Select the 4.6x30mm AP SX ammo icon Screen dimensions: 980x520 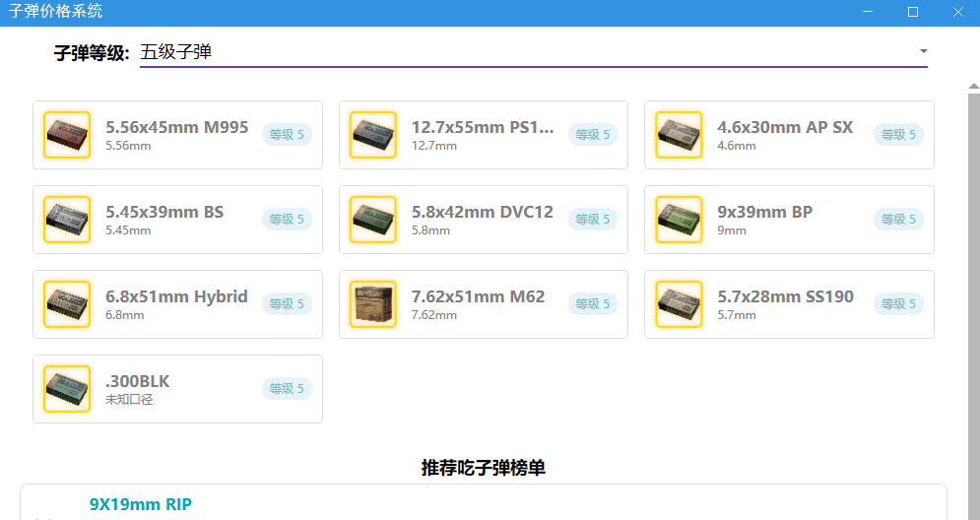[x=679, y=135]
